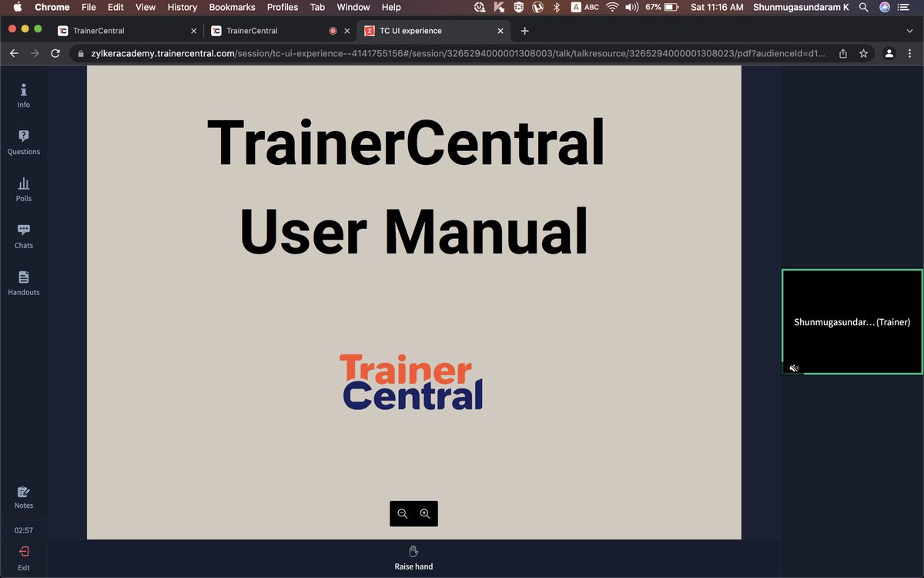Click the date and time Sat 11:16 AM
This screenshot has width=924, height=578.
pos(718,7)
